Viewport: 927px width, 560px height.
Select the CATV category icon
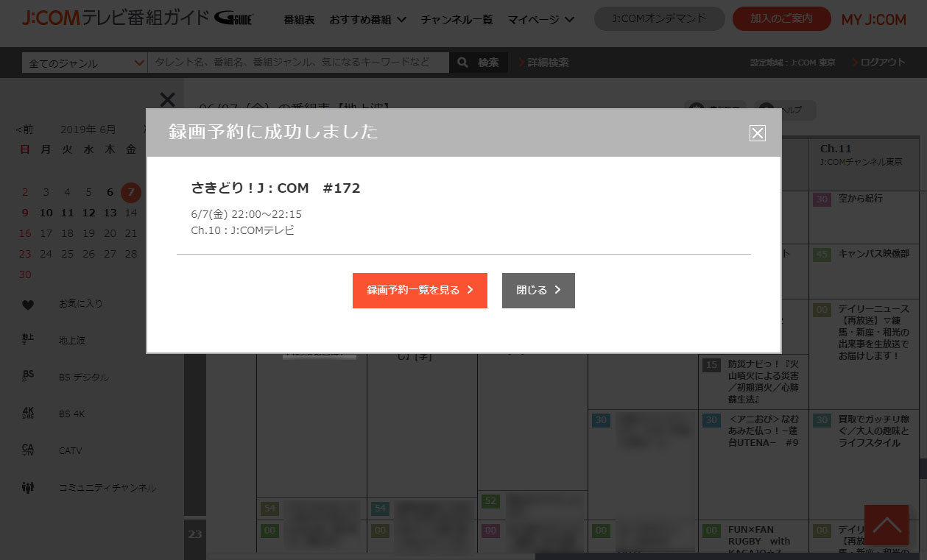[28, 450]
